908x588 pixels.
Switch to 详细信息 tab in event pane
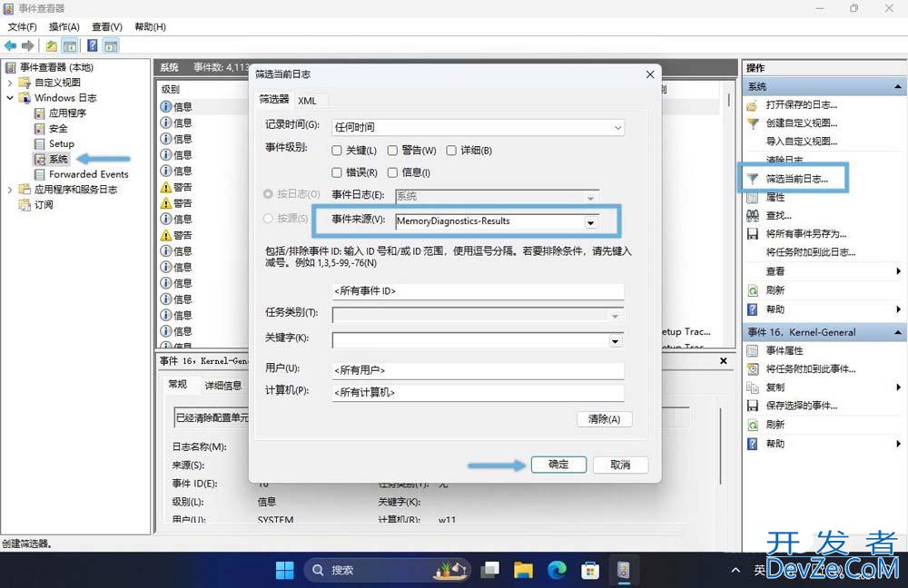pos(223,386)
